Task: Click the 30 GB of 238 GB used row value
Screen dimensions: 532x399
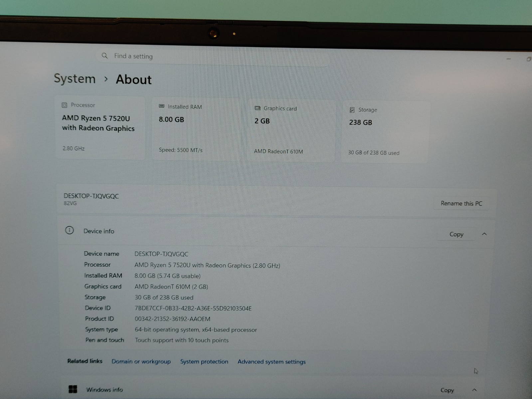Action: (x=164, y=298)
